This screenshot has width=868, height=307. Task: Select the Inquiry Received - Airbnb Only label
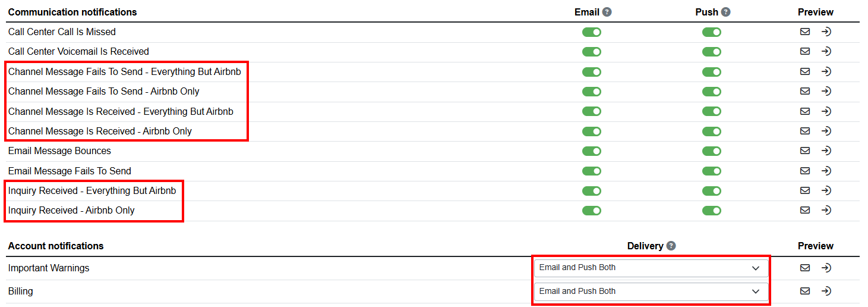(x=71, y=211)
